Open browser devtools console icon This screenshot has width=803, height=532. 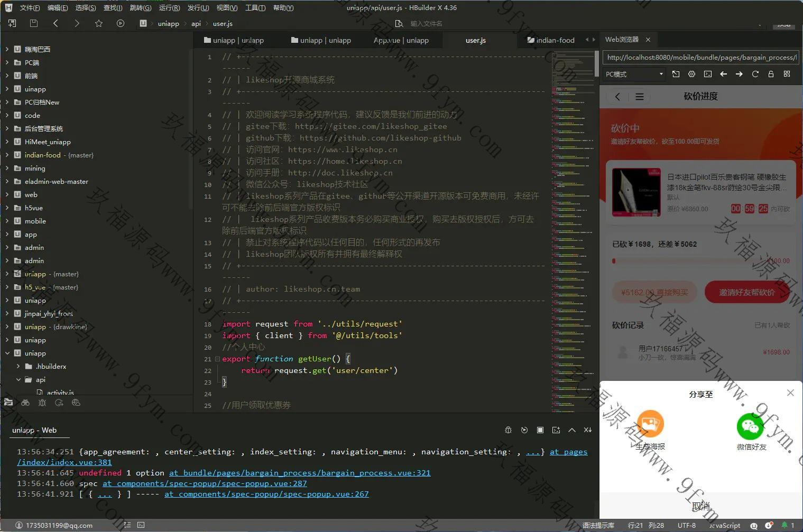(x=707, y=74)
